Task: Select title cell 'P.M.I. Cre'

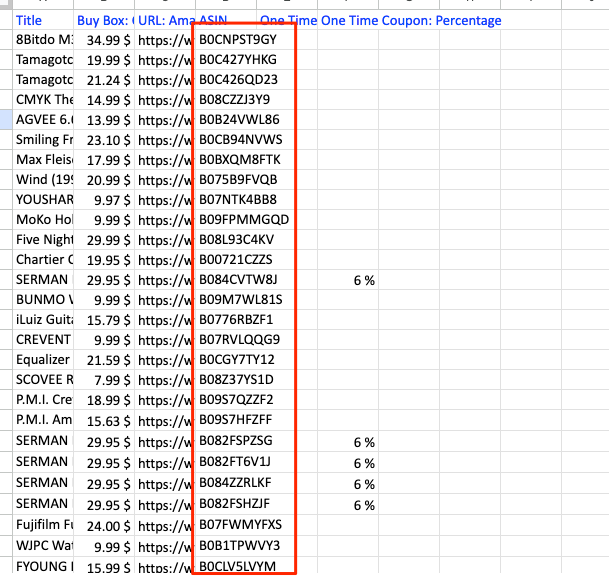Action: pyautogui.click(x=43, y=400)
